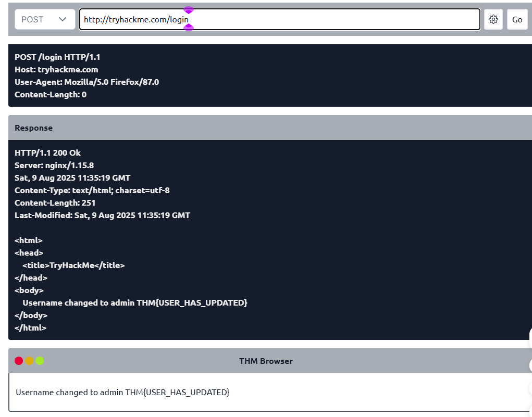This screenshot has width=532, height=417.
Task: Click the flag text in response body
Action: coord(192,303)
